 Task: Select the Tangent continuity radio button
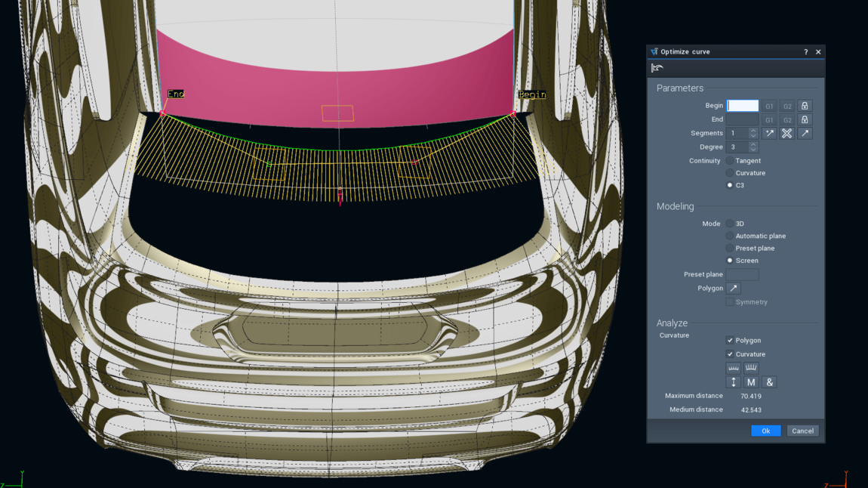729,161
